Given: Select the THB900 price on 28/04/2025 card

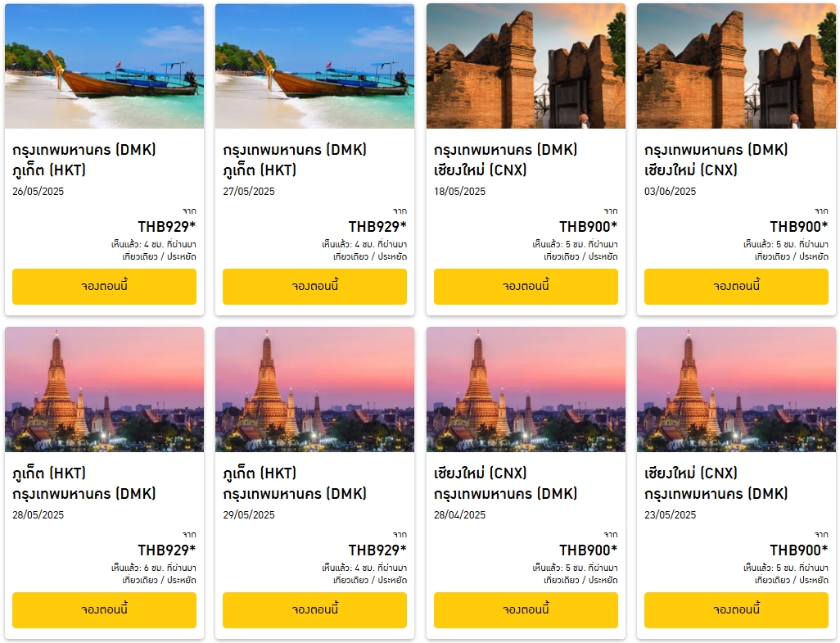Looking at the screenshot, I should tap(588, 550).
